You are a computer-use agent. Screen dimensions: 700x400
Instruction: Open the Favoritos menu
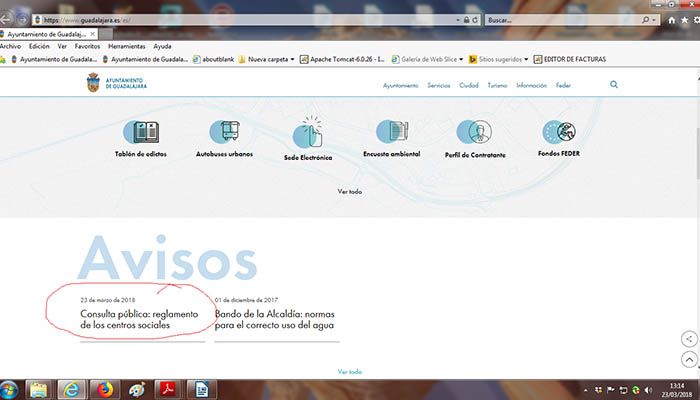pos(87,46)
